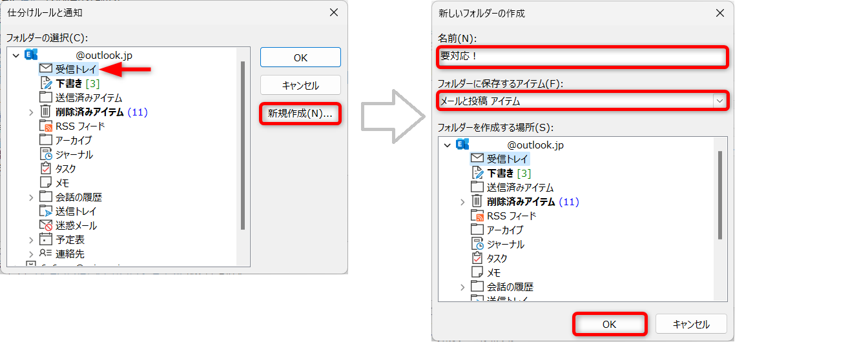Click タスク clipboard icon in Rules dialog

coord(45,168)
